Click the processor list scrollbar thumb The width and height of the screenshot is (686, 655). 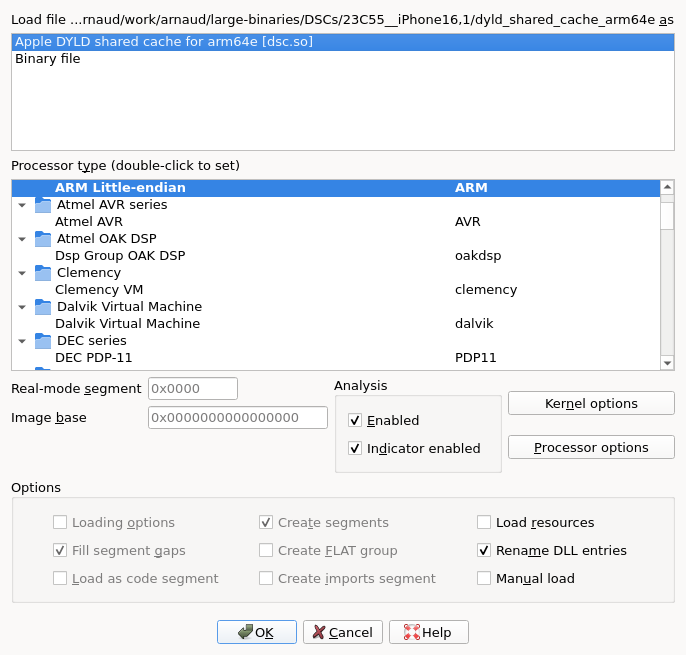point(667,216)
